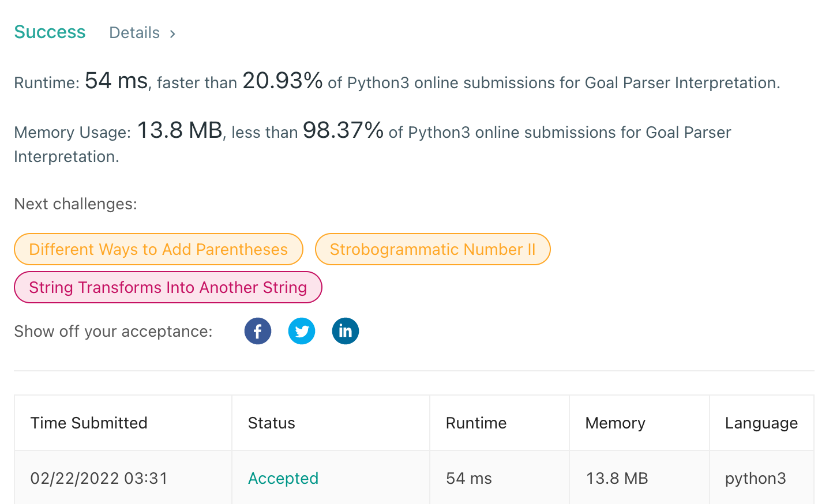
Task: Select the 02/22/2022 03:31 submission time cell
Action: (99, 478)
